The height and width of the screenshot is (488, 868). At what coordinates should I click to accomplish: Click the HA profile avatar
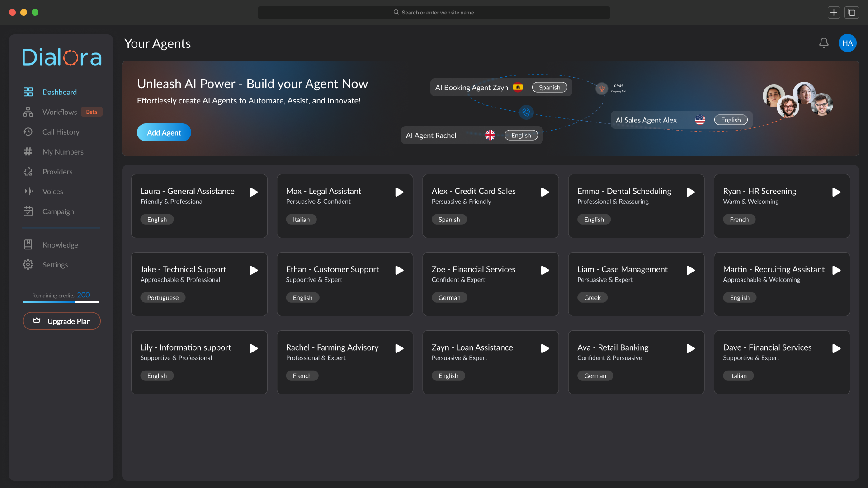(x=847, y=43)
